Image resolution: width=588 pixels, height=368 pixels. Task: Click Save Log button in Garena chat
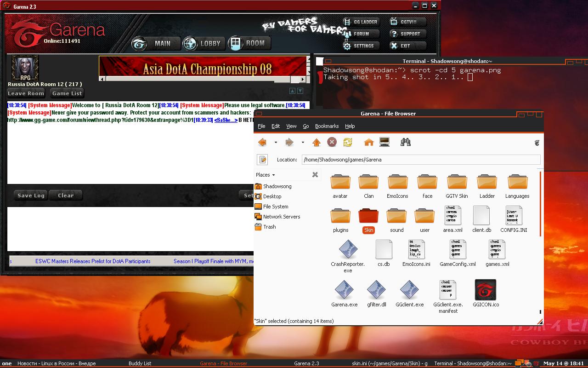pyautogui.click(x=31, y=195)
